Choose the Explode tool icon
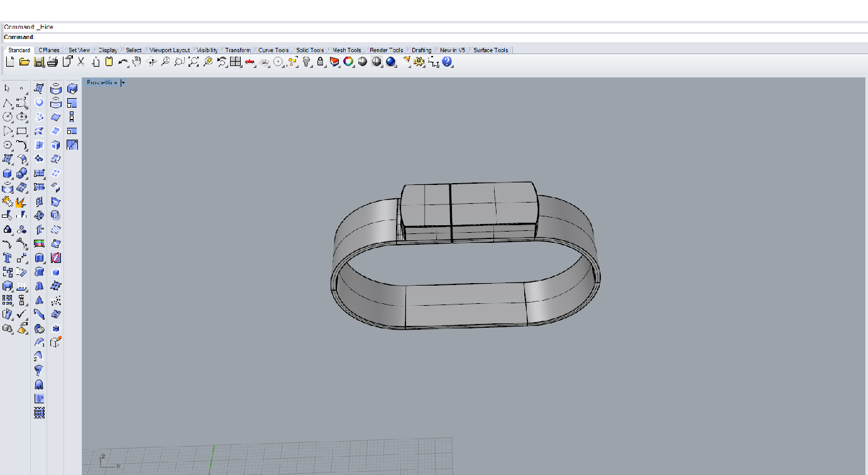The height and width of the screenshot is (475, 868). 21,202
